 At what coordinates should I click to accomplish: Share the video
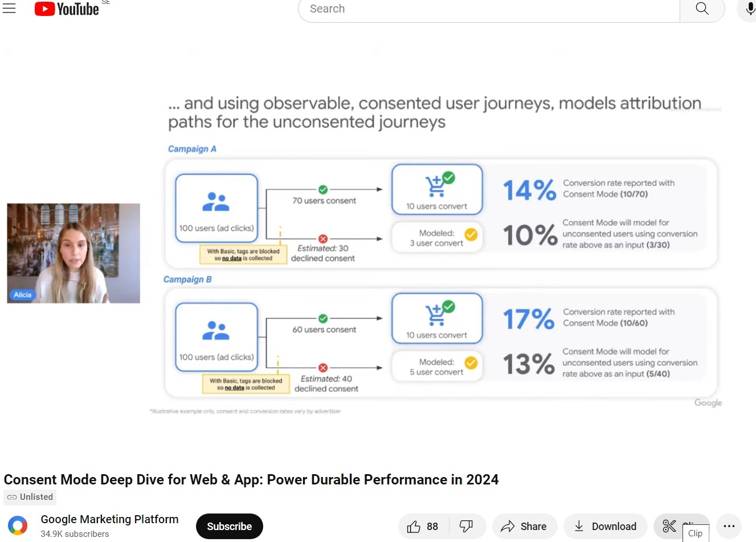pyautogui.click(x=524, y=526)
